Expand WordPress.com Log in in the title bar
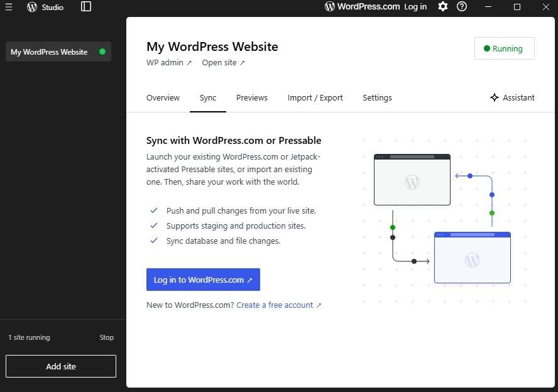The height and width of the screenshot is (392, 558). 415,6
